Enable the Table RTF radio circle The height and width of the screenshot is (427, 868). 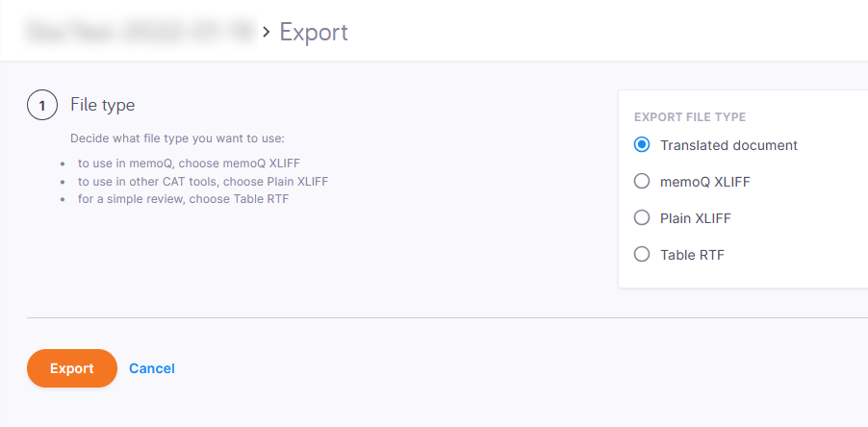(642, 255)
